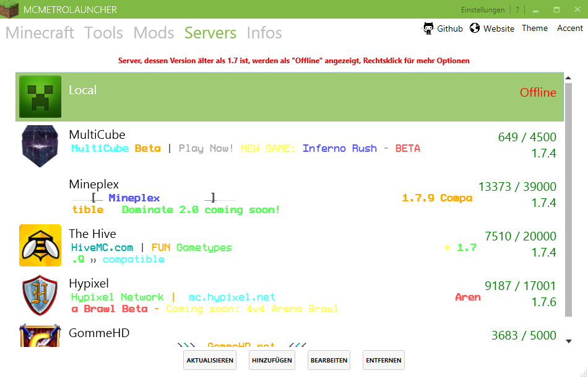Click the HINZUFÜGEN button
This screenshot has height=378, width=588.
[272, 360]
